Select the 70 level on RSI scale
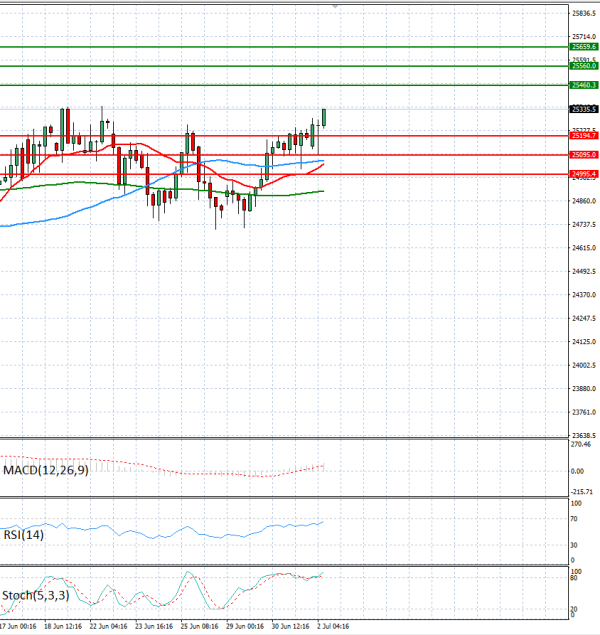Viewport: 600px width, 635px height. 574,519
